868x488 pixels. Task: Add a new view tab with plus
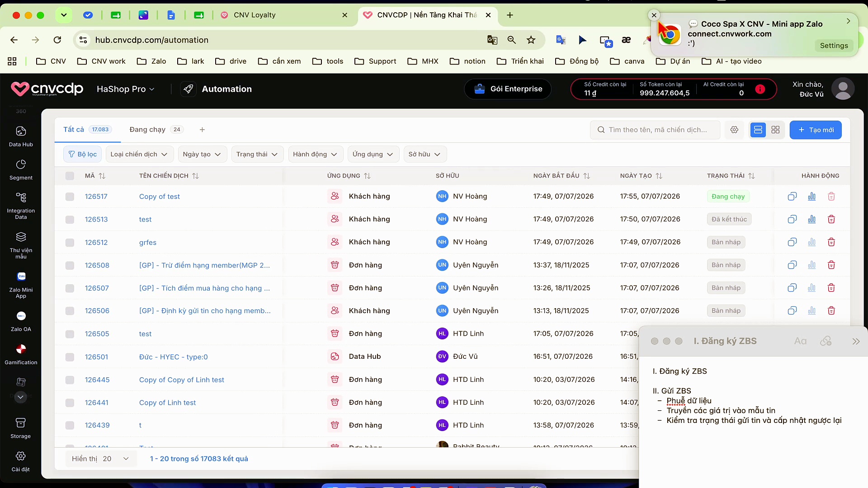(202, 130)
